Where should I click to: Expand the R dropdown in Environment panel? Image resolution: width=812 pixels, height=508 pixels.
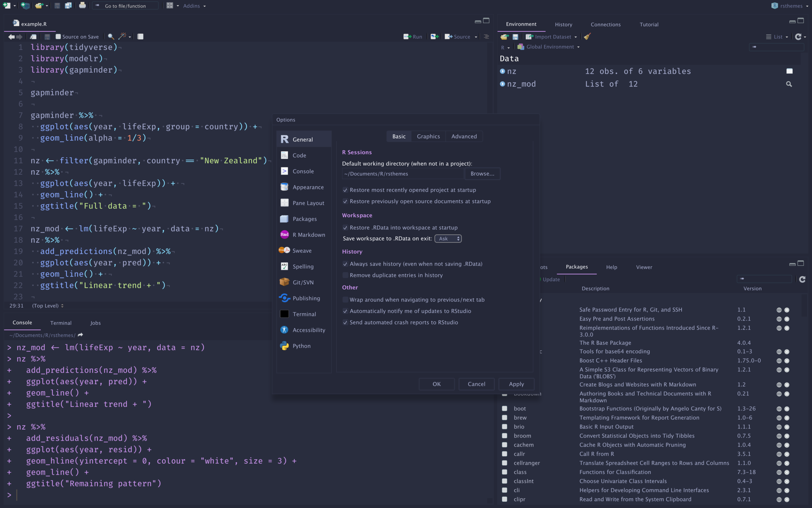pos(505,47)
